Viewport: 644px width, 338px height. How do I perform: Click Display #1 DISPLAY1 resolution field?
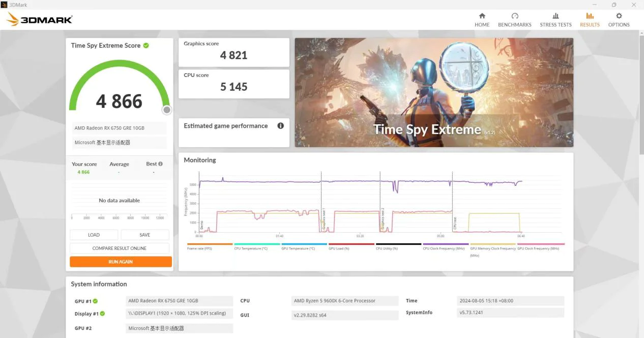coord(180,314)
